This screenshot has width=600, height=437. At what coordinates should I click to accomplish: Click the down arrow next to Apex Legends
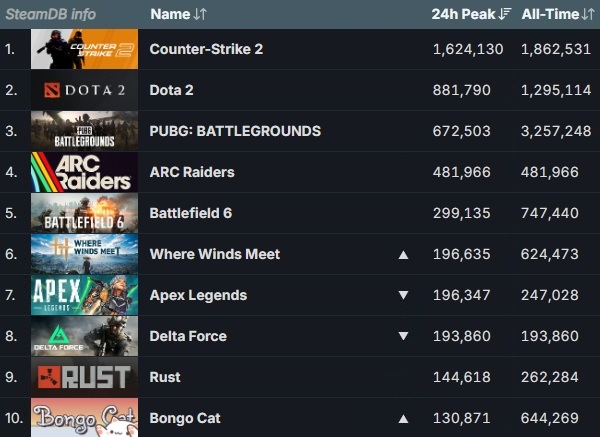pyautogui.click(x=403, y=296)
